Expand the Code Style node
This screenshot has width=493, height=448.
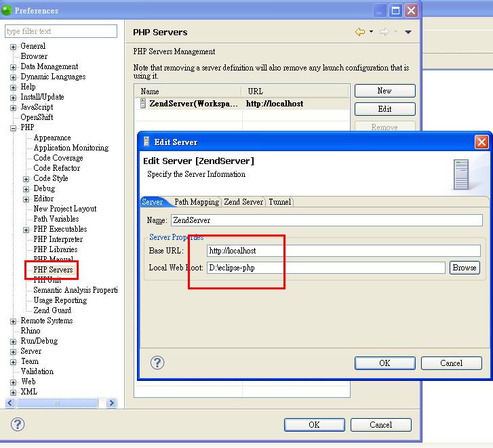click(26, 179)
